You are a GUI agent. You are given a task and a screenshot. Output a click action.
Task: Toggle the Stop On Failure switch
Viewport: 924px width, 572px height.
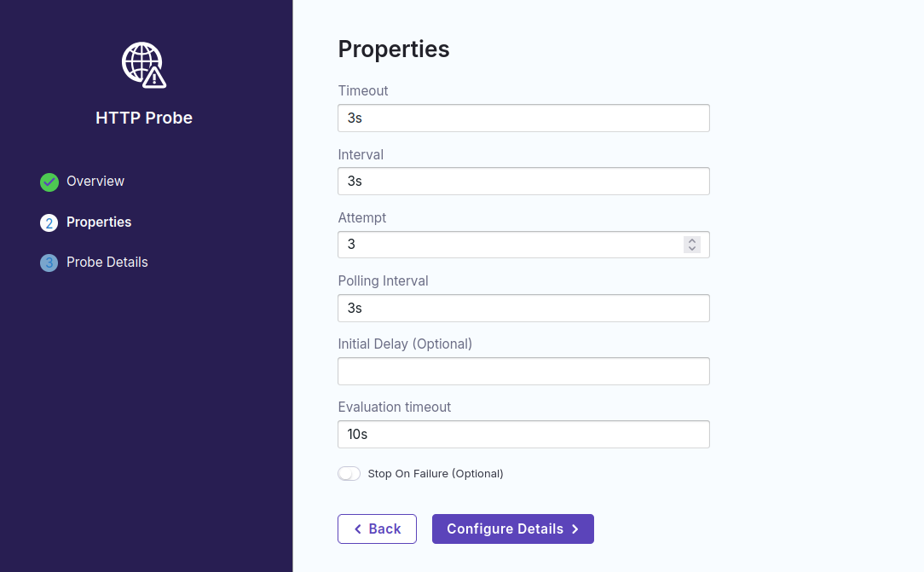pyautogui.click(x=349, y=474)
